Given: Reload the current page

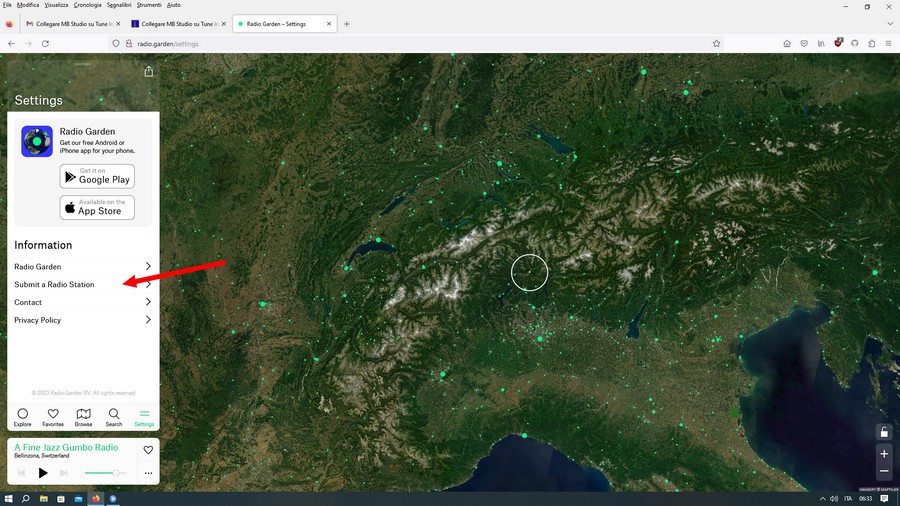Looking at the screenshot, I should 45,44.
